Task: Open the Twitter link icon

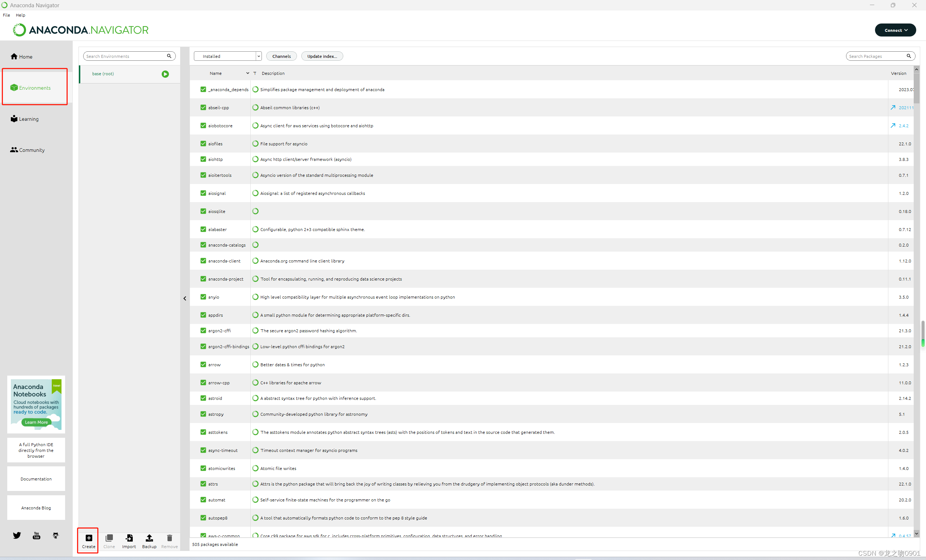Action: coord(17,535)
